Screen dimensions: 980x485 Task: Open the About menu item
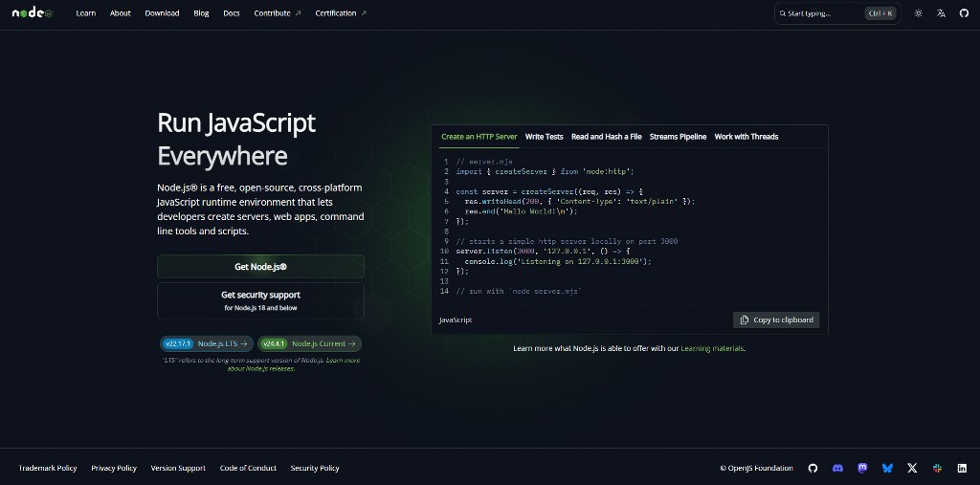(x=120, y=13)
